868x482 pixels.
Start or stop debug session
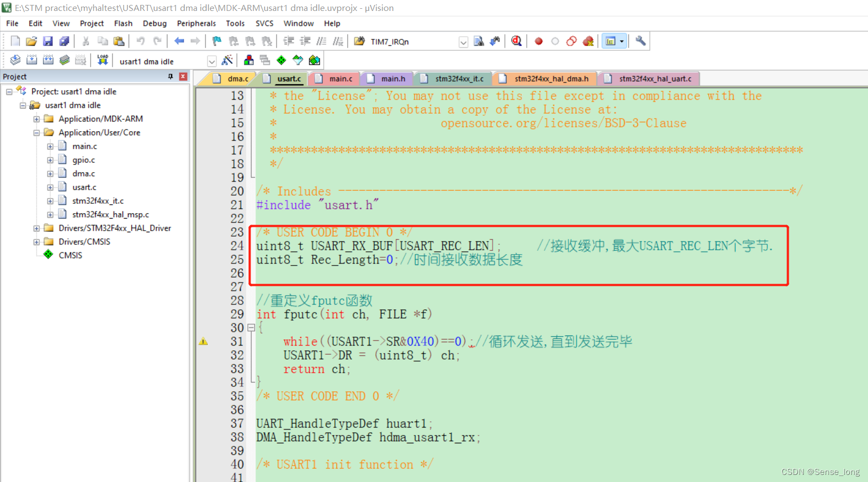(516, 41)
